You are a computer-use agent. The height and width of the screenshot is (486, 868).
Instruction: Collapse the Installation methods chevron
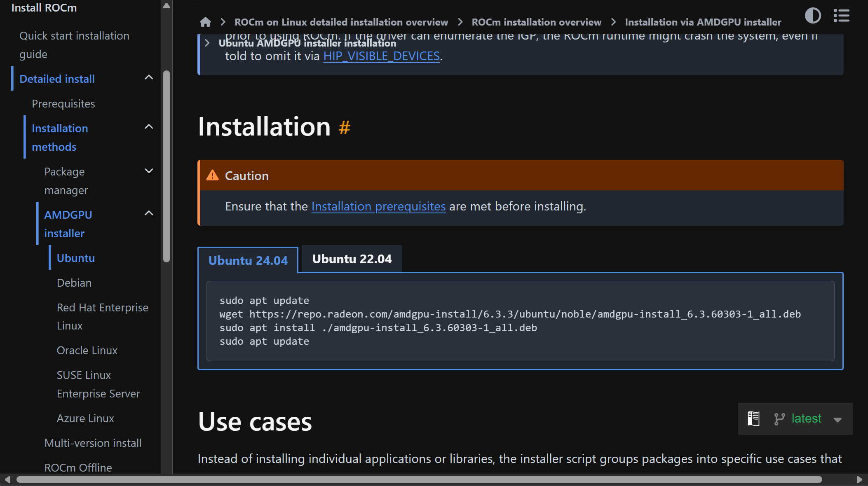tap(149, 127)
